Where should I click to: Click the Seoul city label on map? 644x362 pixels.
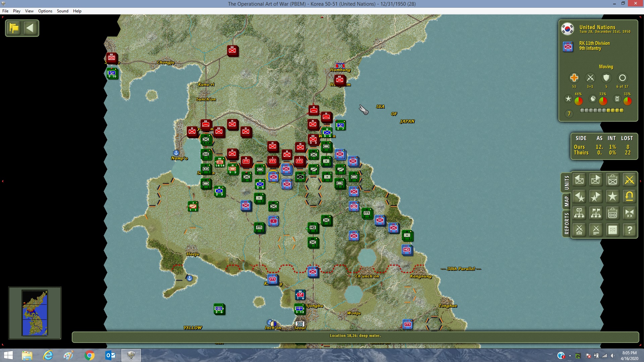[300, 328]
